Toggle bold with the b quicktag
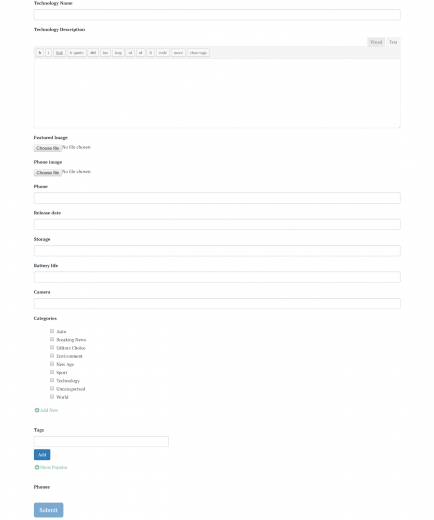 click(x=40, y=53)
